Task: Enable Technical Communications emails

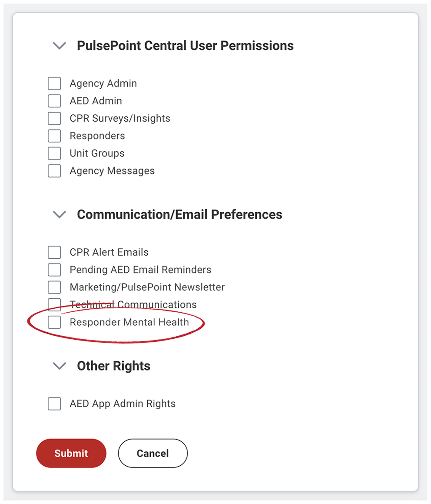Action: 54,304
